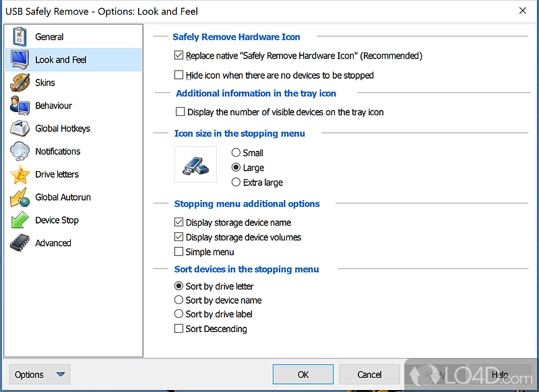Uncheck Replace native Safely Remove Hardware Icon

coord(179,56)
